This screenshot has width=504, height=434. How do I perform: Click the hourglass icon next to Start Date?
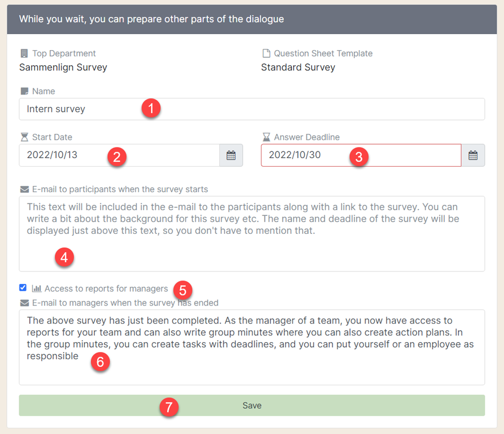click(x=24, y=136)
